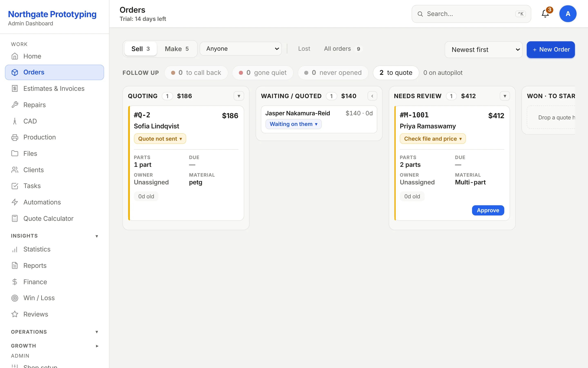Approve order #M-1001

(488, 210)
